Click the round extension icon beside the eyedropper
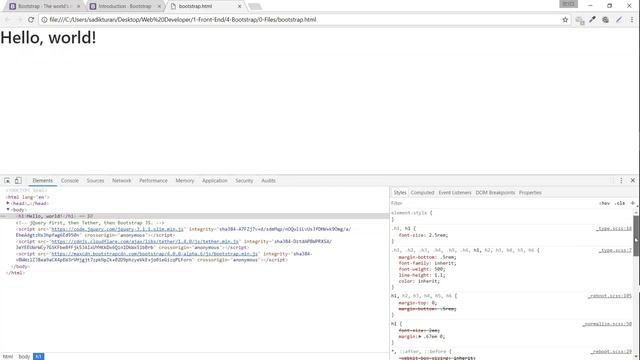Image resolution: width=640 pixels, height=360 pixels. pyautogui.click(x=605, y=20)
